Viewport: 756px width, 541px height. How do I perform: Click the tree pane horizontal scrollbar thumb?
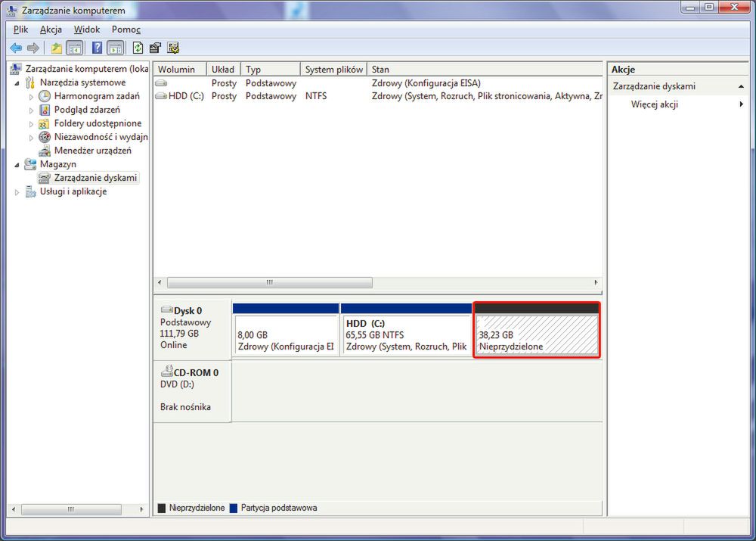(71, 509)
